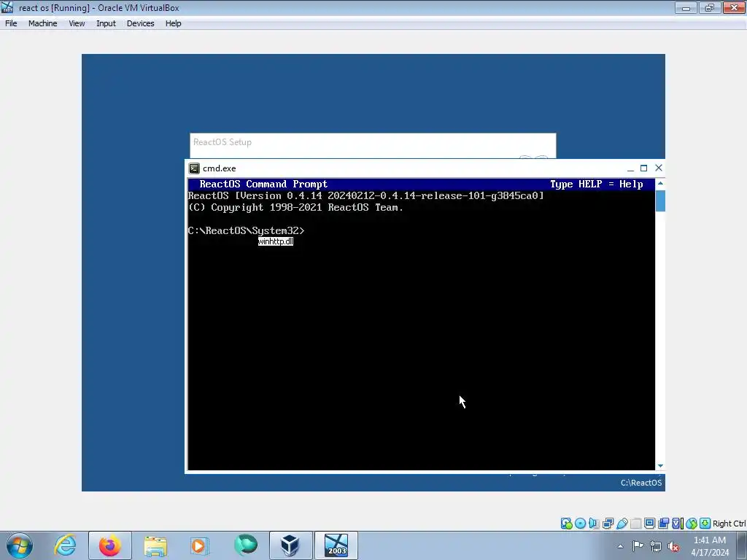
Task: Click the ReactOS Setup window title
Action: (222, 142)
